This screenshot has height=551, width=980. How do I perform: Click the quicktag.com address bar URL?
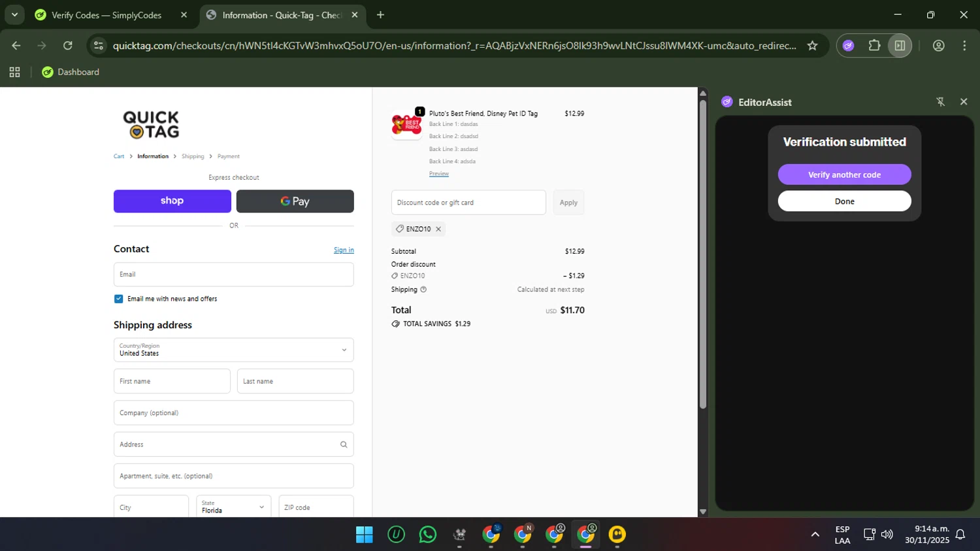tap(454, 46)
